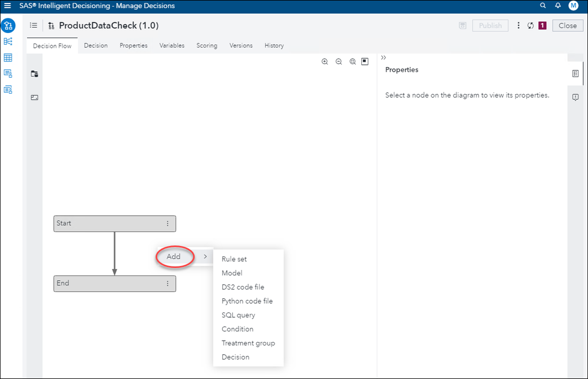Collapse the Properties pane with double chevron
588x379 pixels.
coord(383,57)
